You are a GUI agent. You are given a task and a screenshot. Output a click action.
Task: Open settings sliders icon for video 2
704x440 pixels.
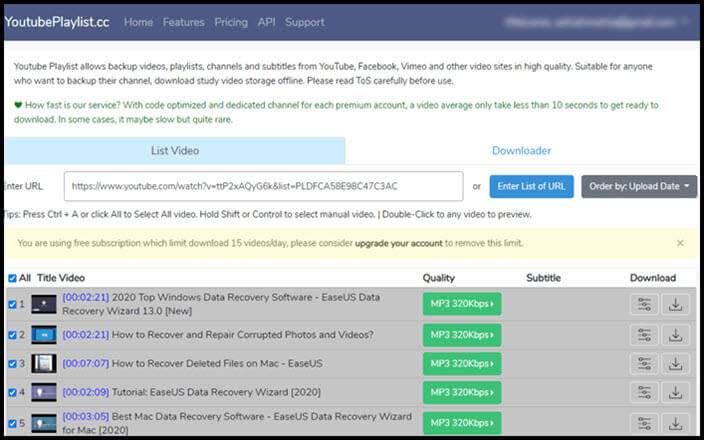644,334
